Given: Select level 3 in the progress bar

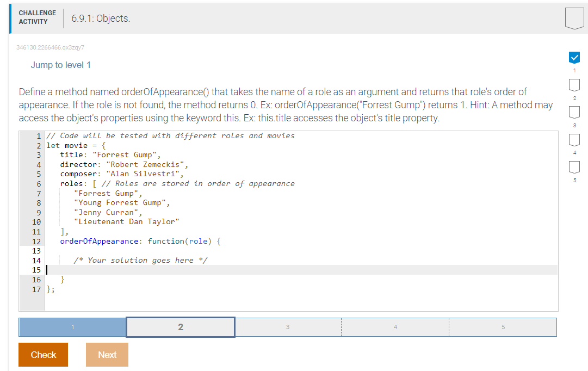Looking at the screenshot, I should point(288,327).
